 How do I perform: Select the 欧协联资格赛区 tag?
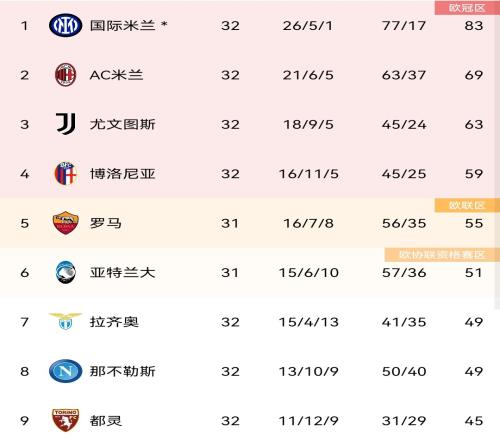pos(442,255)
